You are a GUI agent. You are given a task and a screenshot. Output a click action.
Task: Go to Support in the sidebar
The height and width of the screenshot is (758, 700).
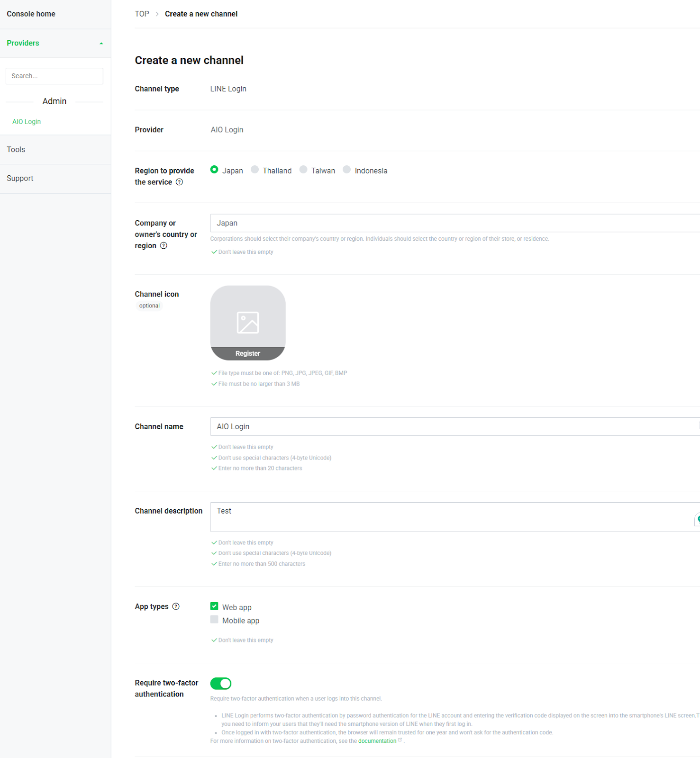coord(20,179)
